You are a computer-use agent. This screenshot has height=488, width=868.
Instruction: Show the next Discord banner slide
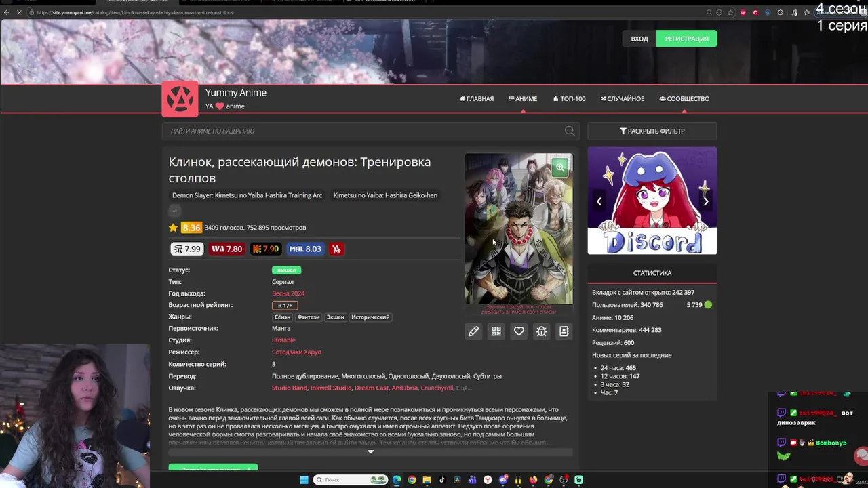(x=706, y=201)
